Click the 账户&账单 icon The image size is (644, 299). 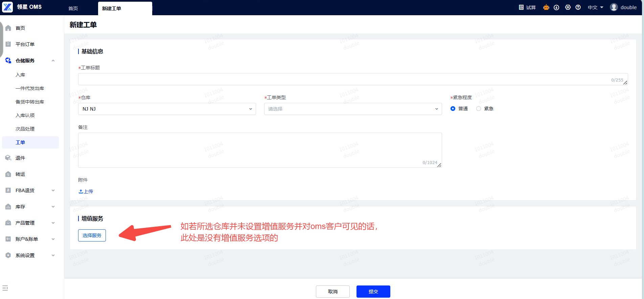[8, 239]
